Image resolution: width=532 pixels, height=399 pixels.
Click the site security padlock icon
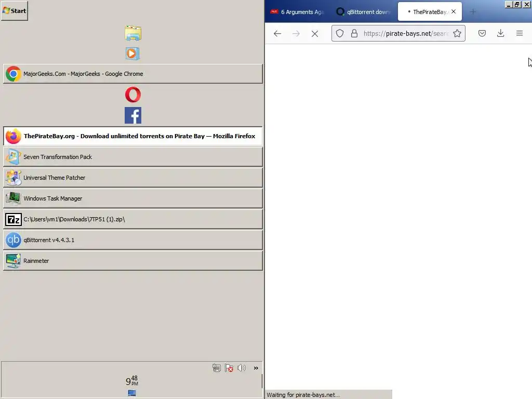(x=354, y=33)
